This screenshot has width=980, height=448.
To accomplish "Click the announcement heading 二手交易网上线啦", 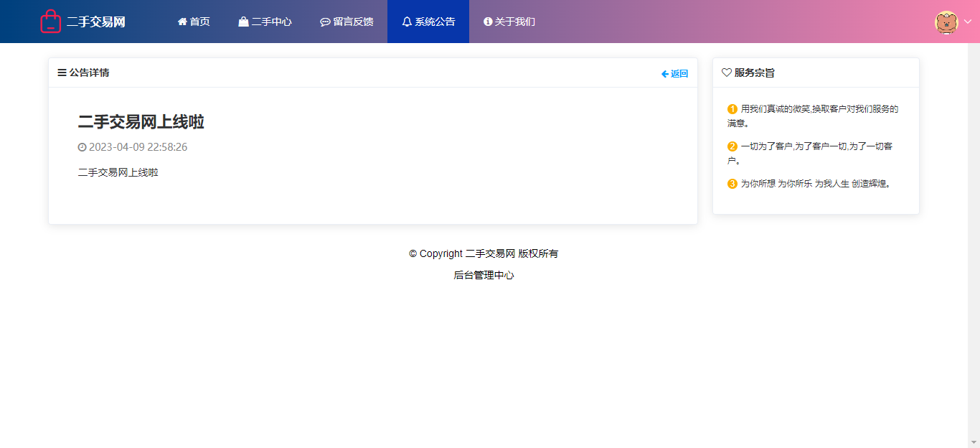I will 141,122.
